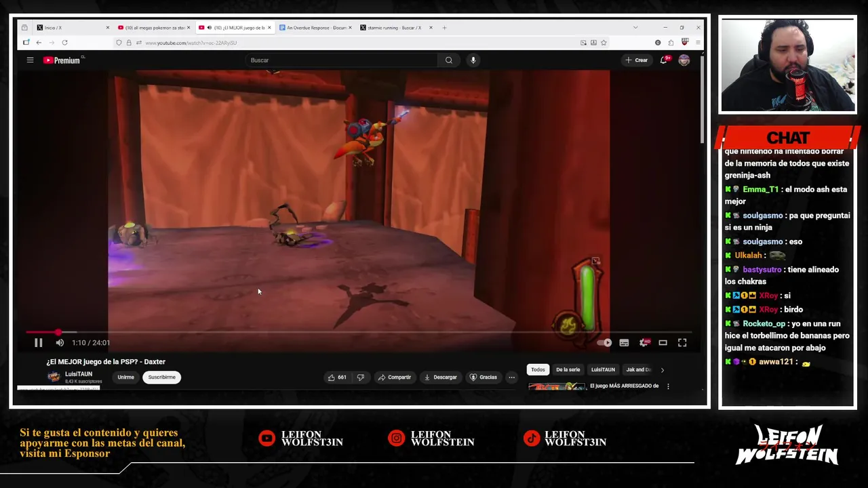The image size is (868, 488).
Task: Open the browser extensions puzzle icon
Action: click(x=671, y=43)
